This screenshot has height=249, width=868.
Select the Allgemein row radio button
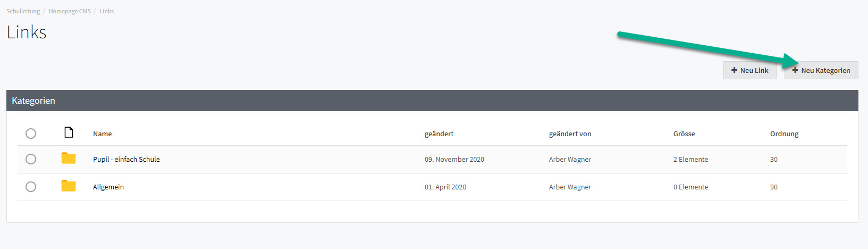tap(31, 186)
